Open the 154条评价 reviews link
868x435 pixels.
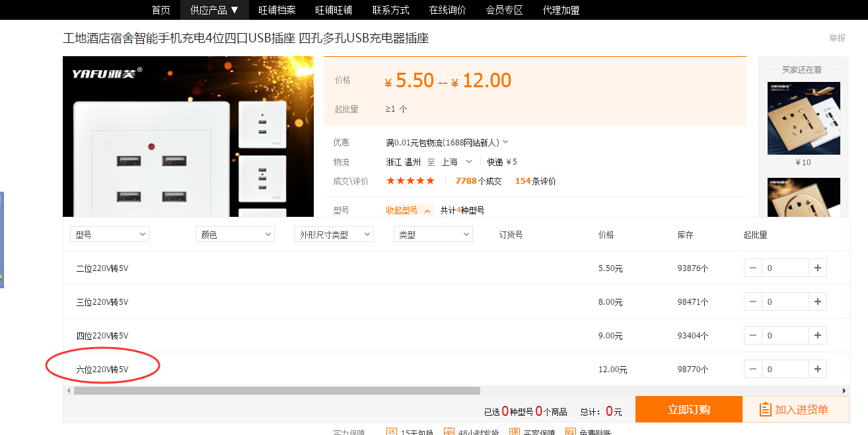click(x=535, y=181)
